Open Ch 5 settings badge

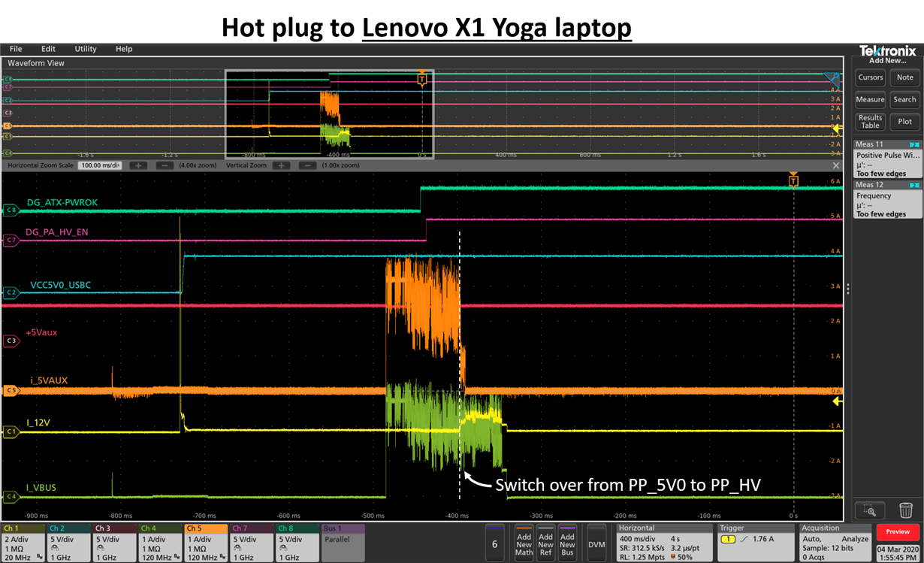tap(207, 543)
